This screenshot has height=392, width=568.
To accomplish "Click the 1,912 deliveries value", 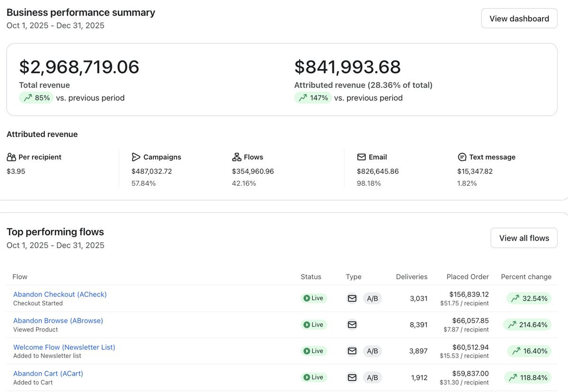I will (419, 377).
